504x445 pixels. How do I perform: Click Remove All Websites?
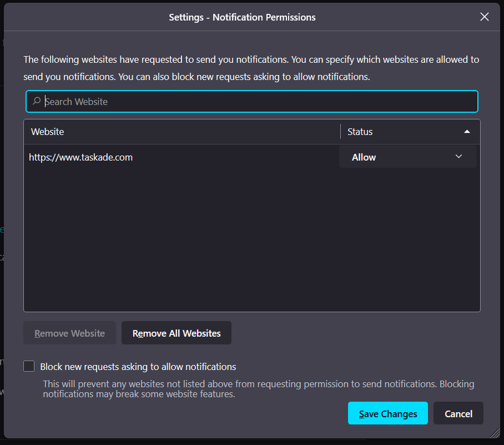pyautogui.click(x=177, y=333)
